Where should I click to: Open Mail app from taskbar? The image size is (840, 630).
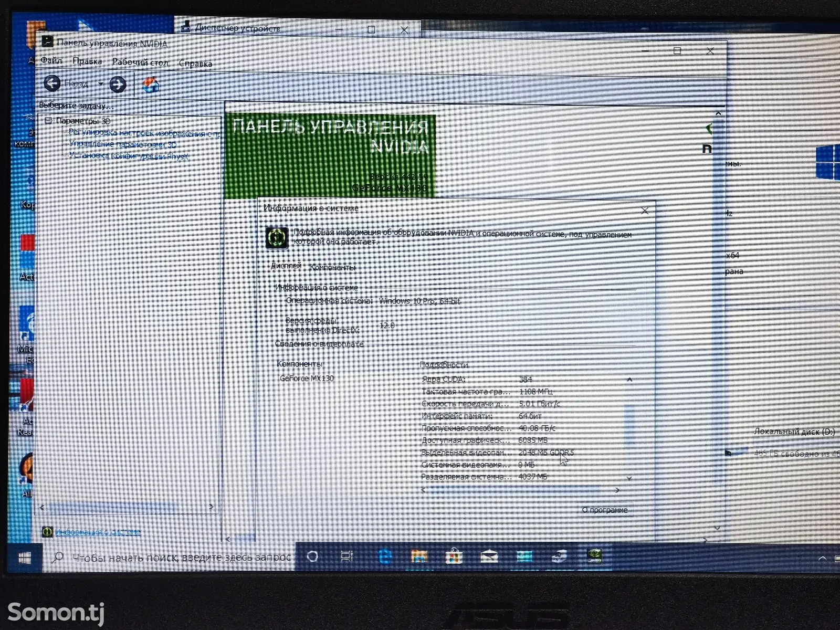[x=489, y=556]
